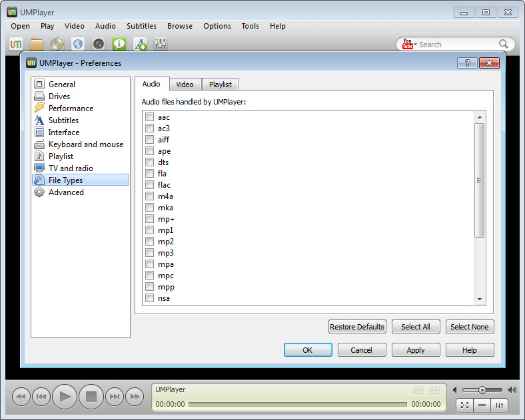Screen dimensions: 525x420
Task: Open file using the folder toolbar icon
Action: tap(37, 44)
